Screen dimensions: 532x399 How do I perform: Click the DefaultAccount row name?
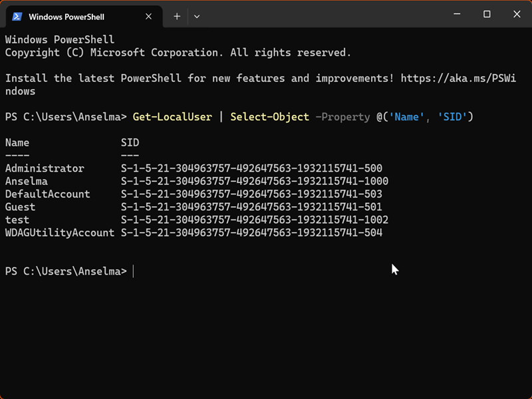tap(47, 194)
